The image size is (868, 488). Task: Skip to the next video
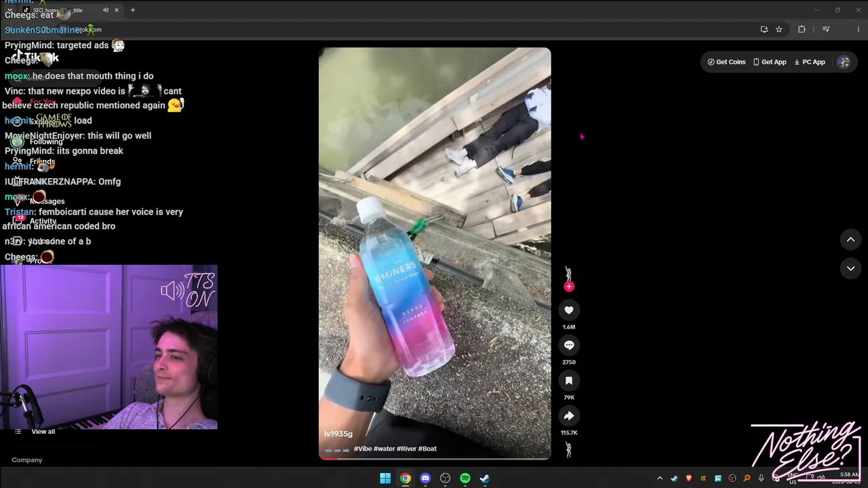850,268
